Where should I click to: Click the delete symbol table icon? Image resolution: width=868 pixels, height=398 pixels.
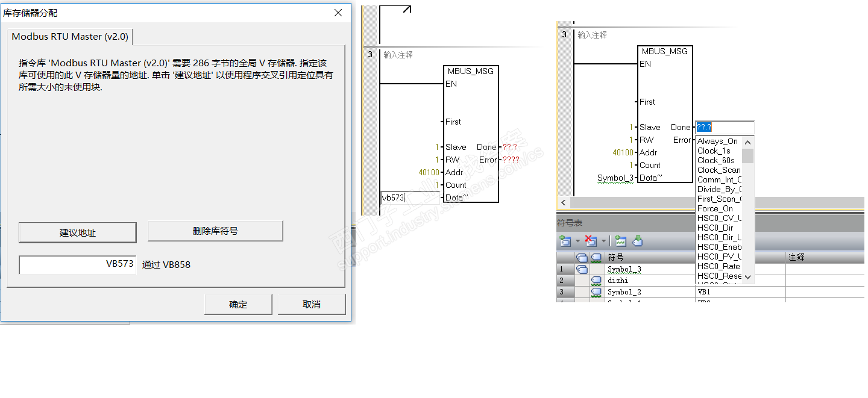(591, 241)
